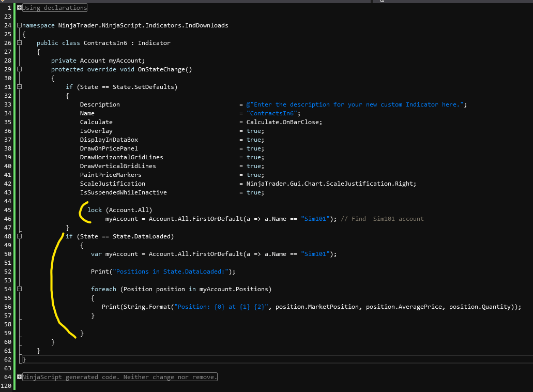Expand the collapsed Using declarations region
The width and height of the screenshot is (533, 392).
point(19,8)
